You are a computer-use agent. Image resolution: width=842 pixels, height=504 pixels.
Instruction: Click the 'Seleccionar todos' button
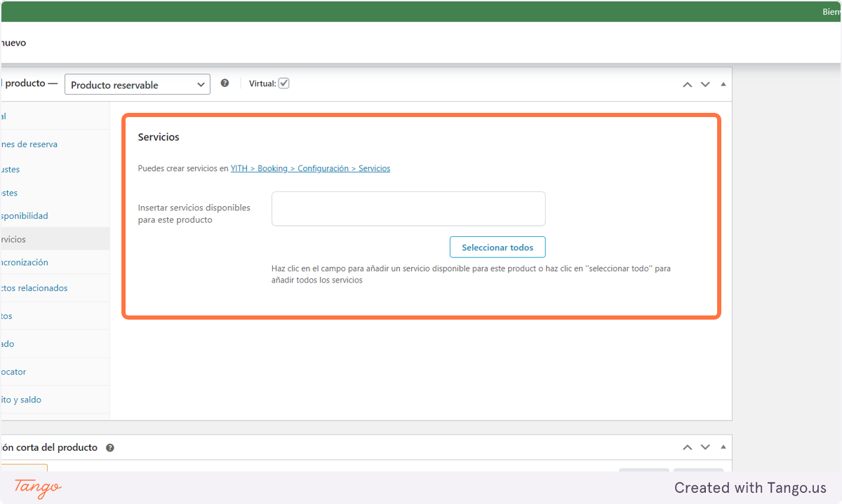click(x=497, y=247)
